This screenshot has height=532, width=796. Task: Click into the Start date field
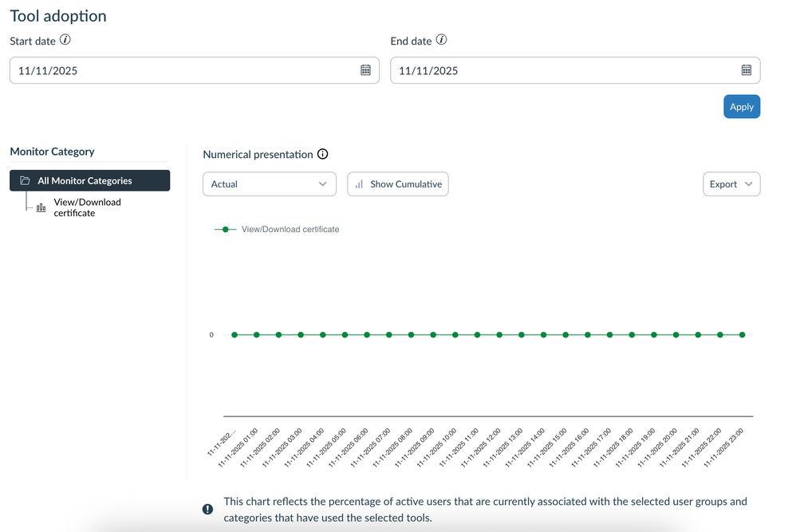click(183, 70)
